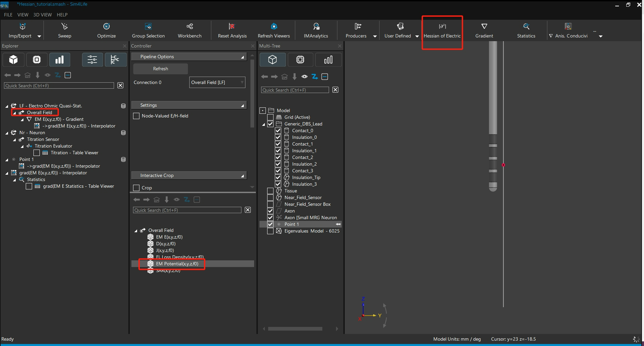This screenshot has height=346, width=644.
Task: Click Reset Analysis in the toolbar
Action: [x=232, y=27]
